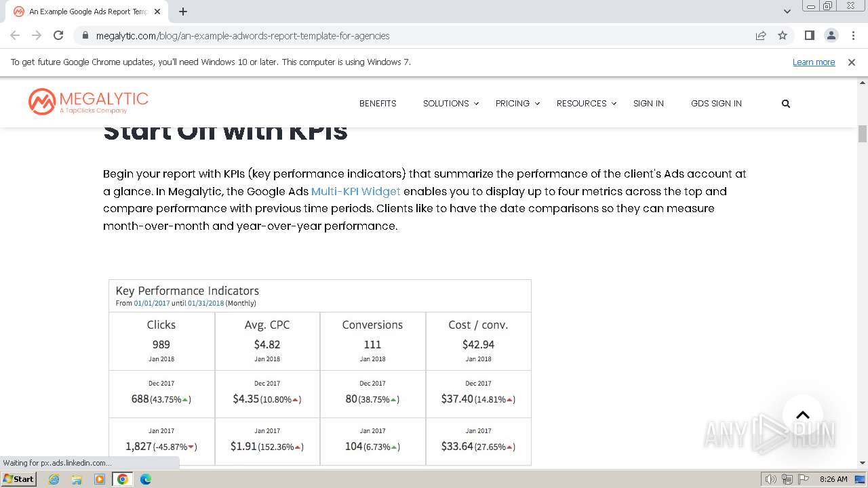Click the Key Performance Indicators report image

coord(319,372)
